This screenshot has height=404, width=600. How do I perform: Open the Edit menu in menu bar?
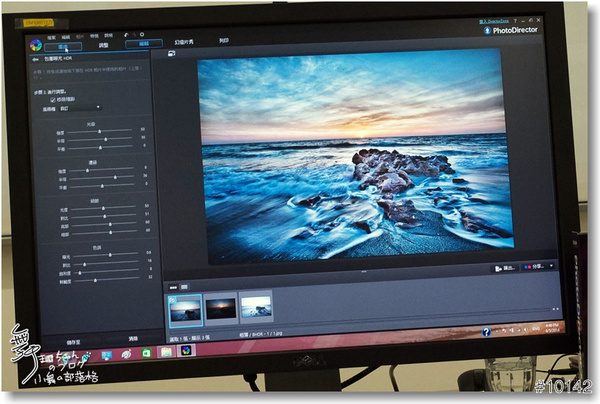click(x=66, y=37)
